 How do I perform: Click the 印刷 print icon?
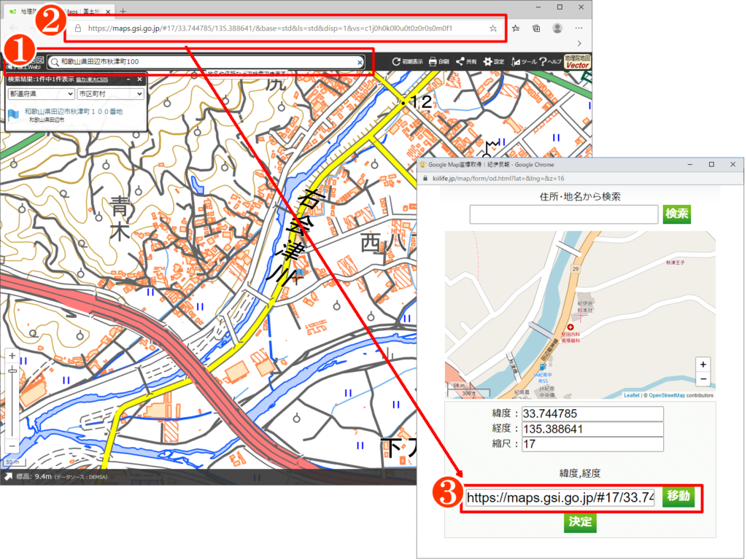click(439, 62)
